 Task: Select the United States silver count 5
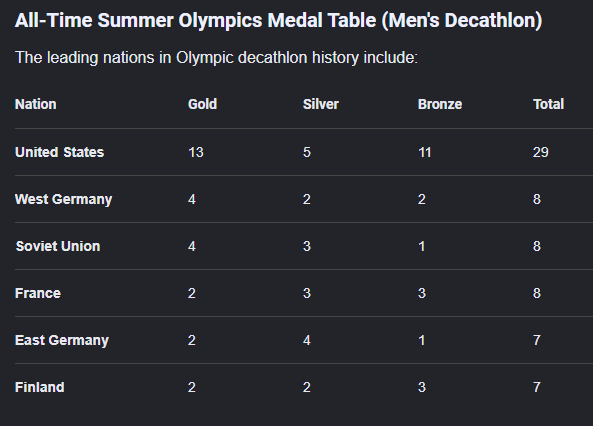(x=307, y=152)
